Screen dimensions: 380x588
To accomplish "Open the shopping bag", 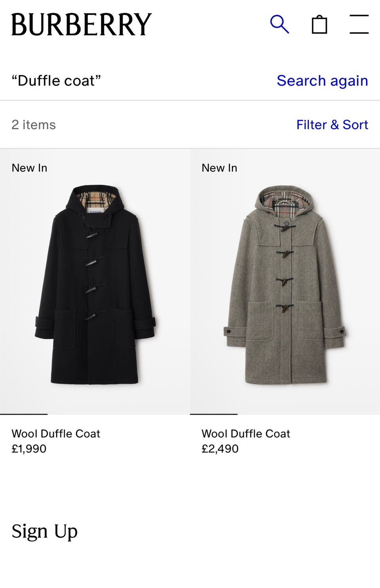I will tap(319, 25).
